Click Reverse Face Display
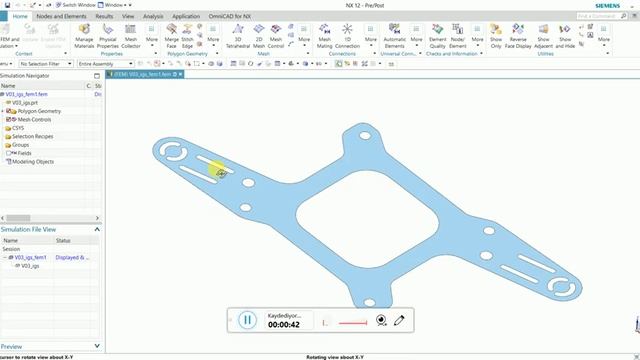The image size is (640, 360). tap(518, 36)
